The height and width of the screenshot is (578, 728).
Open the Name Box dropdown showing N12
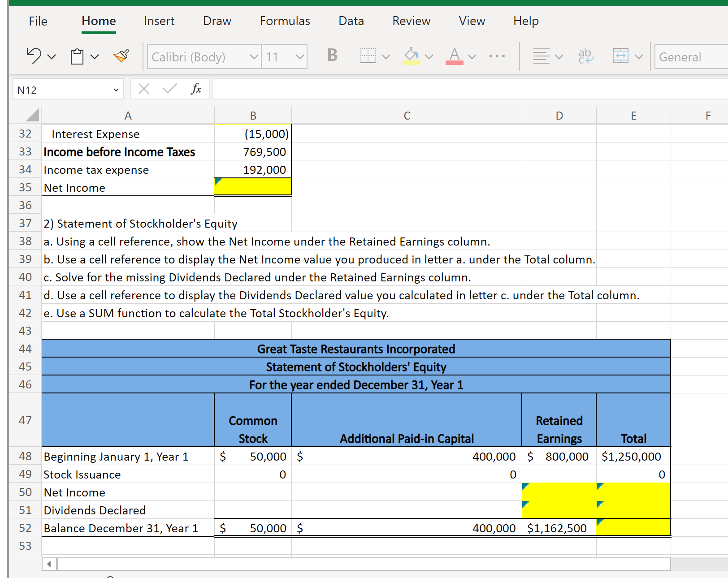[116, 89]
